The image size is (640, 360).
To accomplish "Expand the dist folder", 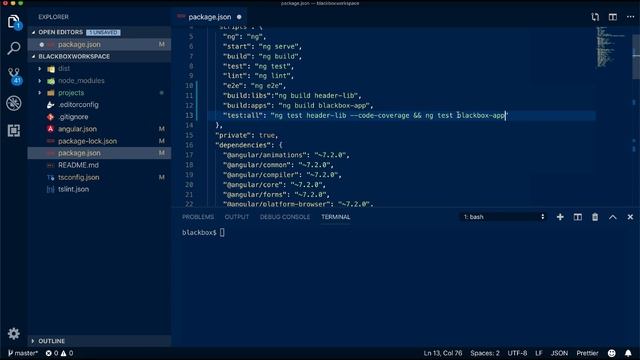I will click(x=40, y=69).
